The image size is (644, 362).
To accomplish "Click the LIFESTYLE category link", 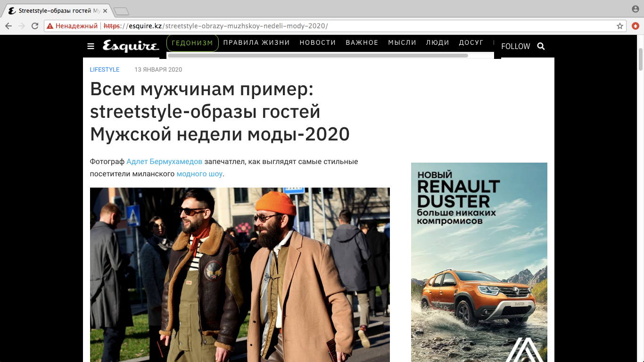I will (x=105, y=70).
